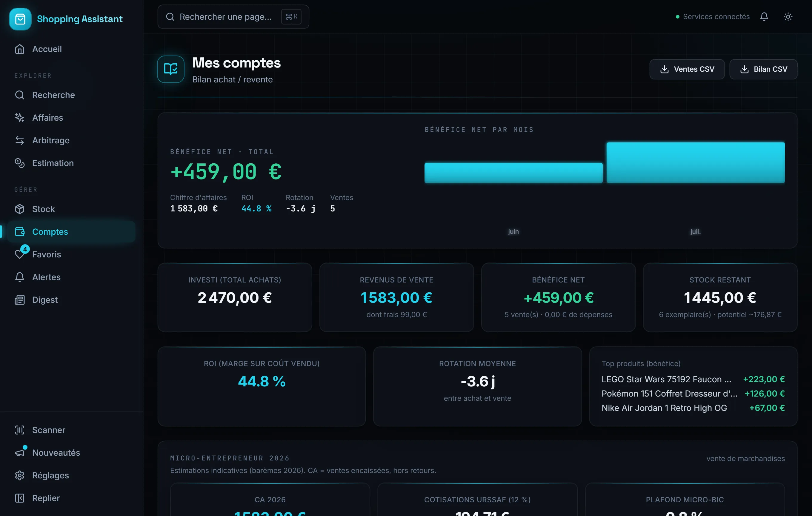Open the Scanner page
The image size is (812, 516).
click(71, 430)
